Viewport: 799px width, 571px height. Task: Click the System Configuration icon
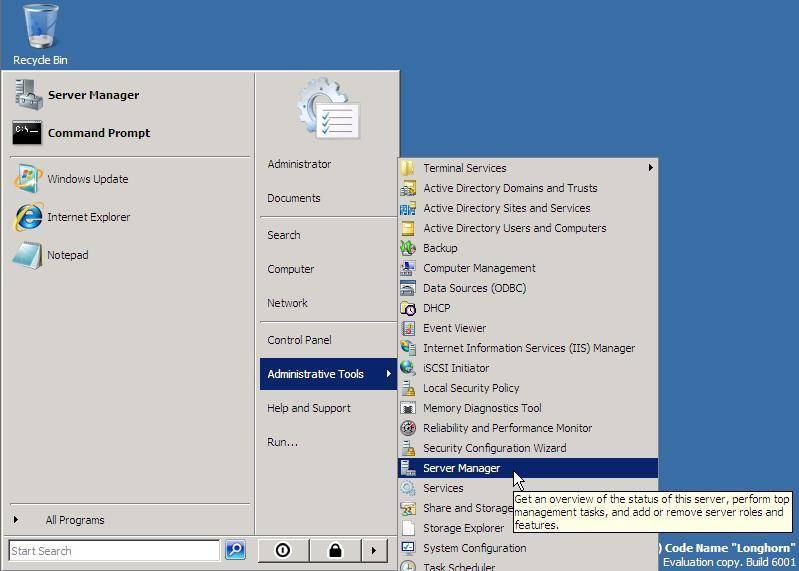coord(408,548)
